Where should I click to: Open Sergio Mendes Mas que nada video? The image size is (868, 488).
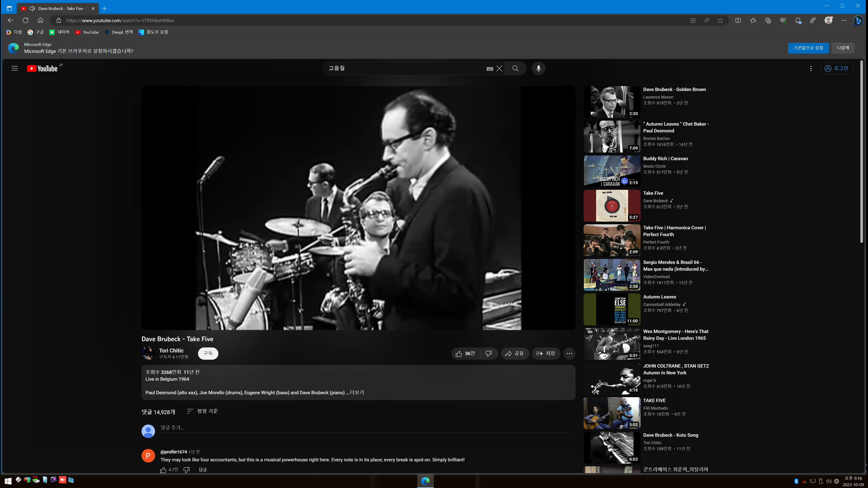(x=612, y=275)
